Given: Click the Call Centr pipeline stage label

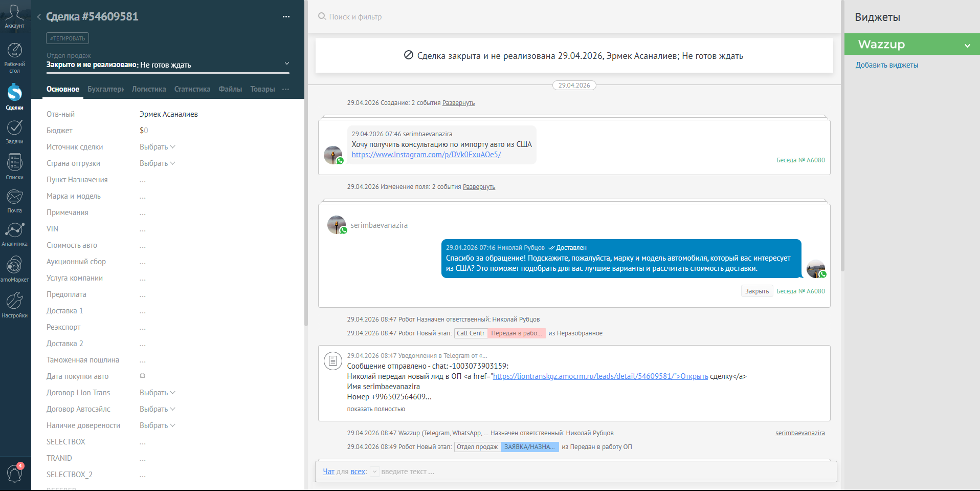Looking at the screenshot, I should (471, 333).
